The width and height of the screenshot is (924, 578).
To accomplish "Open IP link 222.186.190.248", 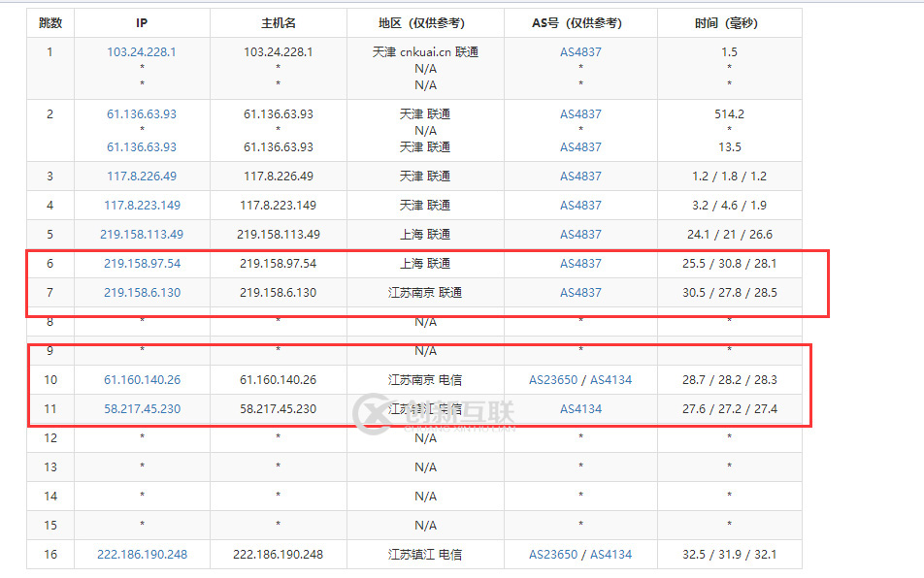I will point(142,555).
